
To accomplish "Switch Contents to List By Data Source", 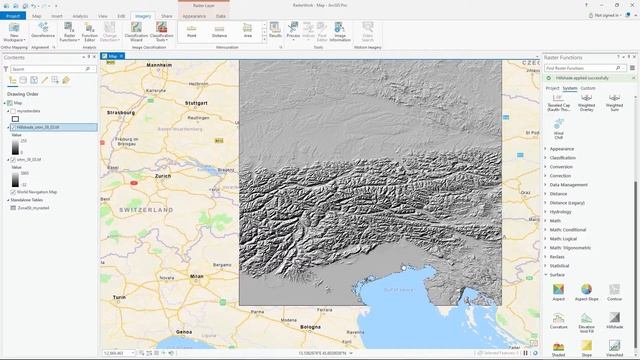I will coord(23,80).
